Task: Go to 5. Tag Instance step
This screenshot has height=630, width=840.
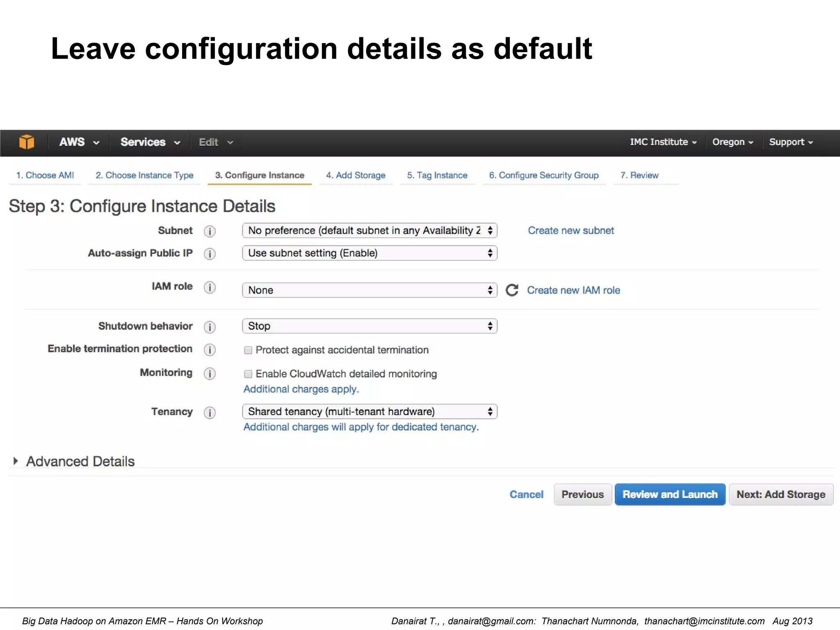Action: [x=437, y=175]
